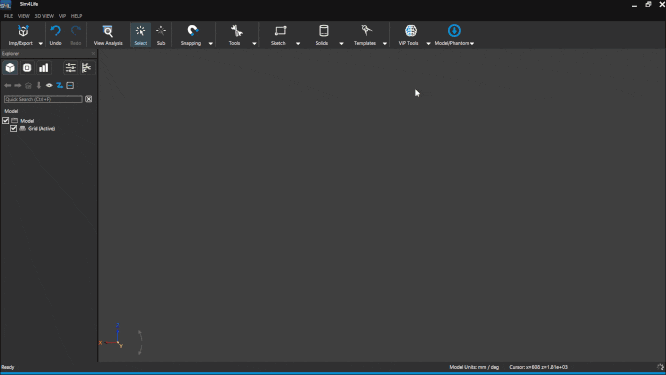666x375 pixels.
Task: Click the XYZ axis orientation widget
Action: coord(112,337)
